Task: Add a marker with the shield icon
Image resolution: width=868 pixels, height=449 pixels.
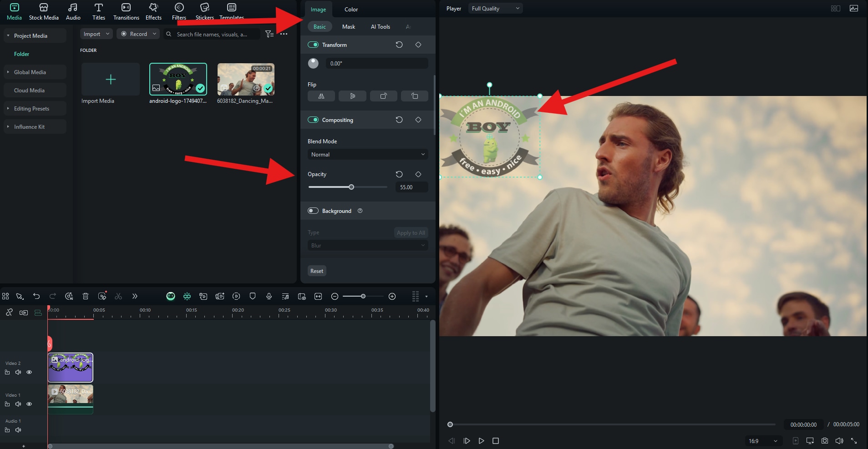Action: 253,296
